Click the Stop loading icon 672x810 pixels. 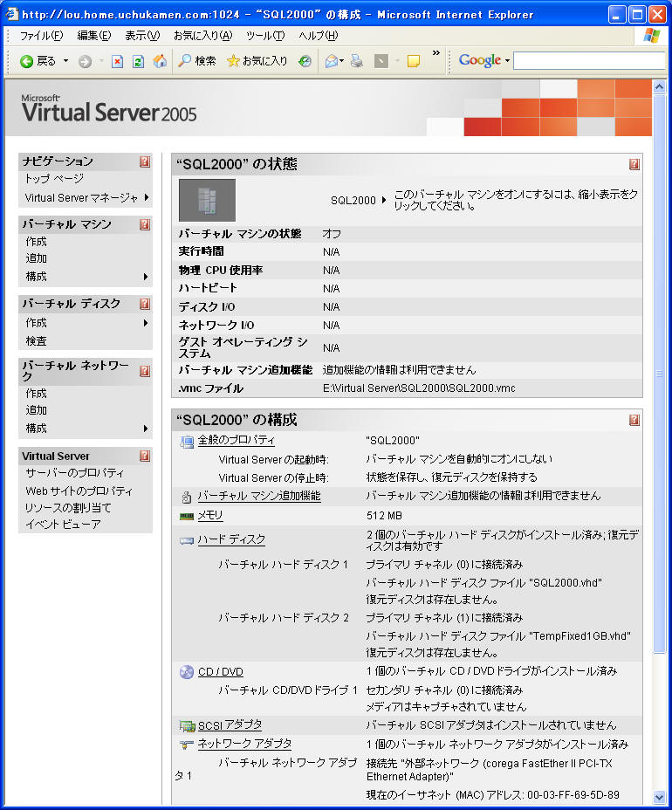(x=117, y=61)
